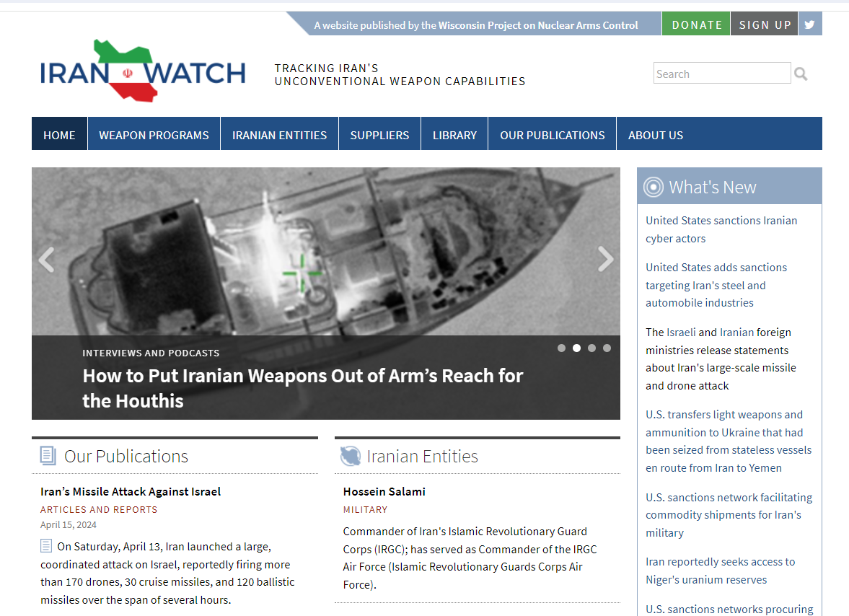Click the search magnifying glass icon
The height and width of the screenshot is (616, 849).
[801, 73]
